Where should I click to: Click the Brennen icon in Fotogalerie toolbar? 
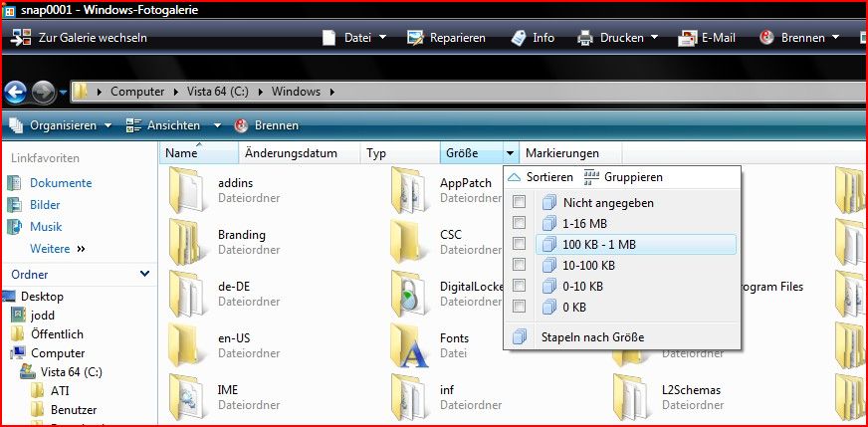(766, 38)
